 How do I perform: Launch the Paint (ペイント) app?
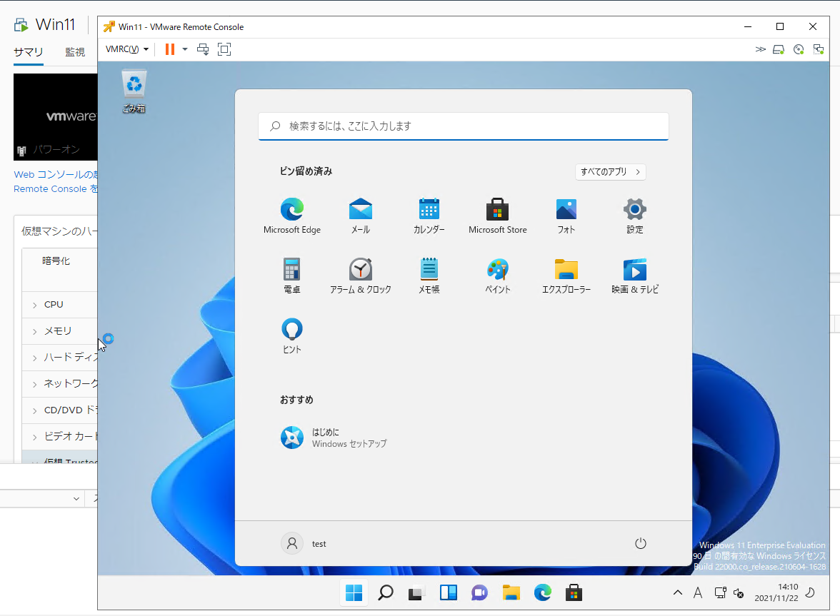[498, 276]
